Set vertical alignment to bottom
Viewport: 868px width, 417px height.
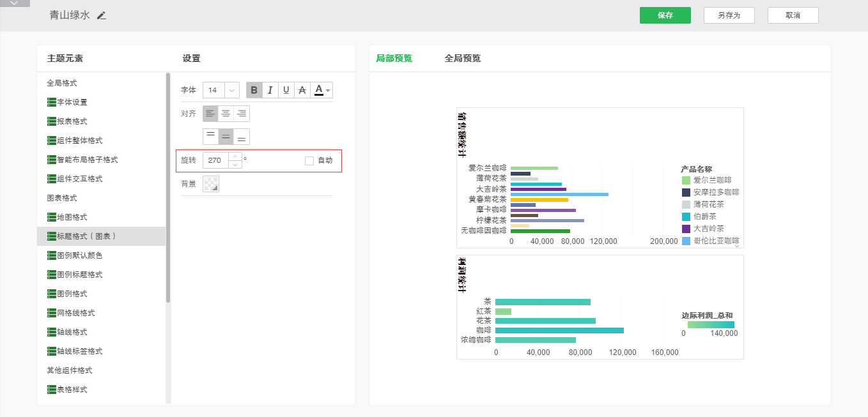pyautogui.click(x=242, y=137)
